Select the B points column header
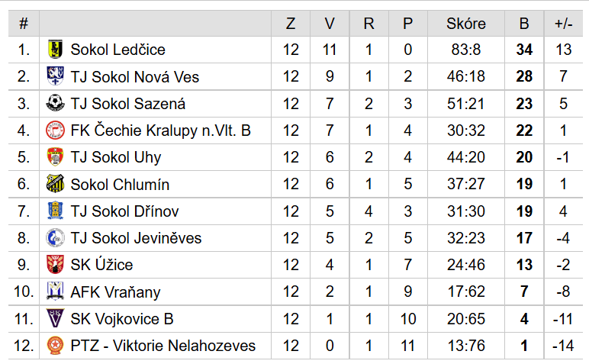 (524, 24)
